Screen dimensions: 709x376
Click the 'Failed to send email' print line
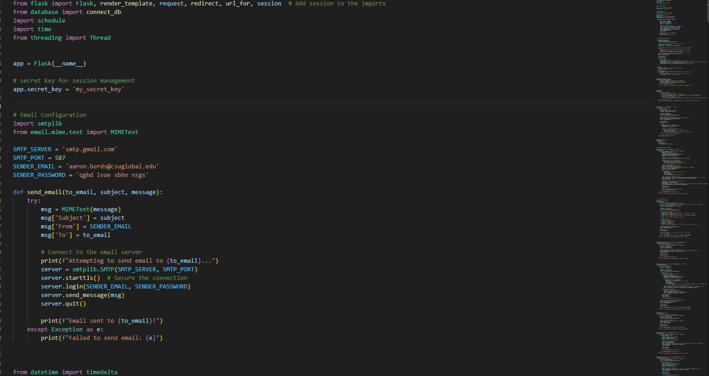pyautogui.click(x=102, y=338)
